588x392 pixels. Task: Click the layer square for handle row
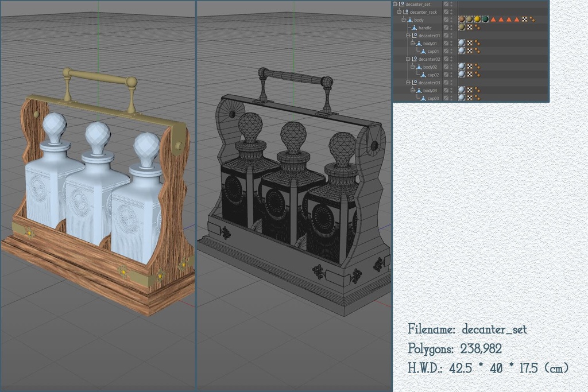(446, 28)
